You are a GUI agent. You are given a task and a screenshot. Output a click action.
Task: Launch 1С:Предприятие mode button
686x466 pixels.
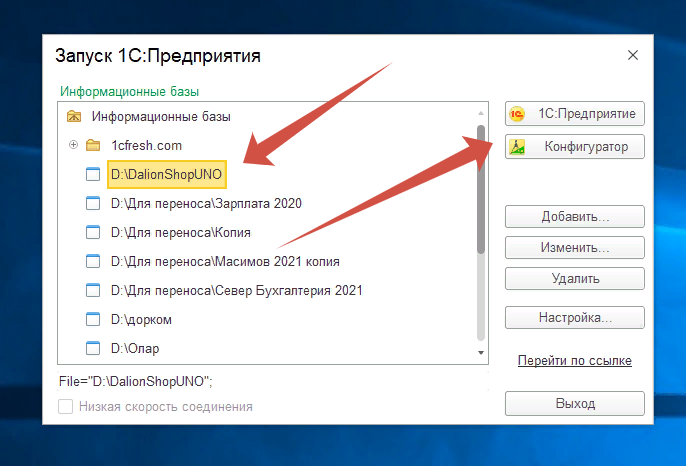point(574,114)
